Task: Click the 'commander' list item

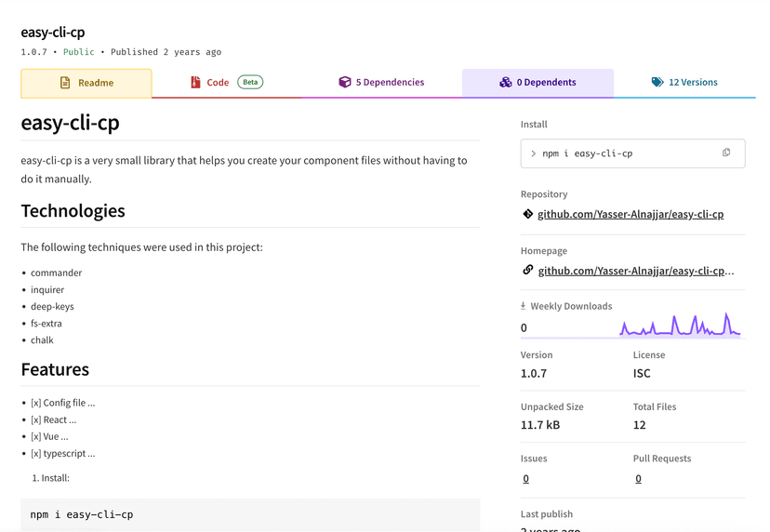Action: tap(57, 273)
